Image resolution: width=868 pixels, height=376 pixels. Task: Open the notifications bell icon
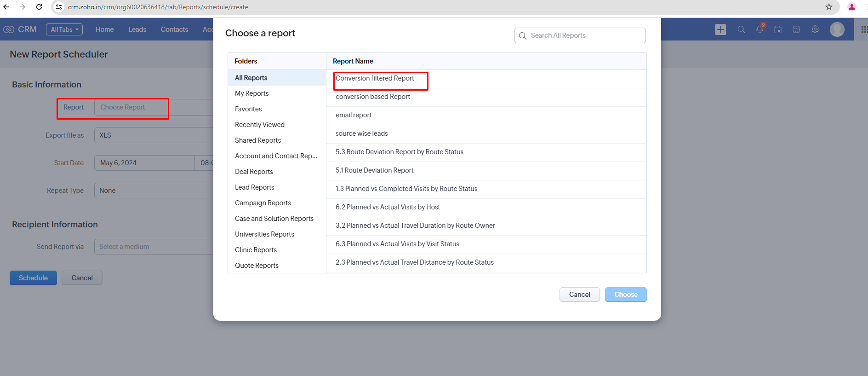(x=759, y=29)
